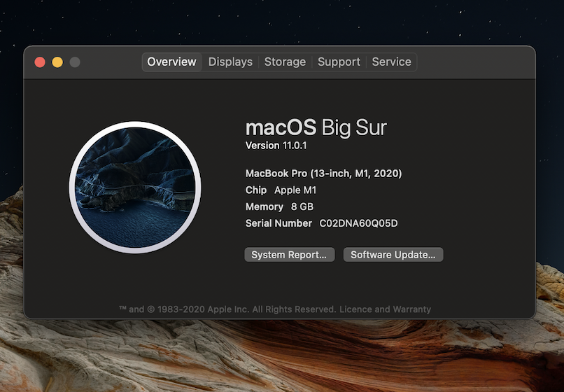Switch to the Displays tab
Screen dimensions: 564x392
230,62
